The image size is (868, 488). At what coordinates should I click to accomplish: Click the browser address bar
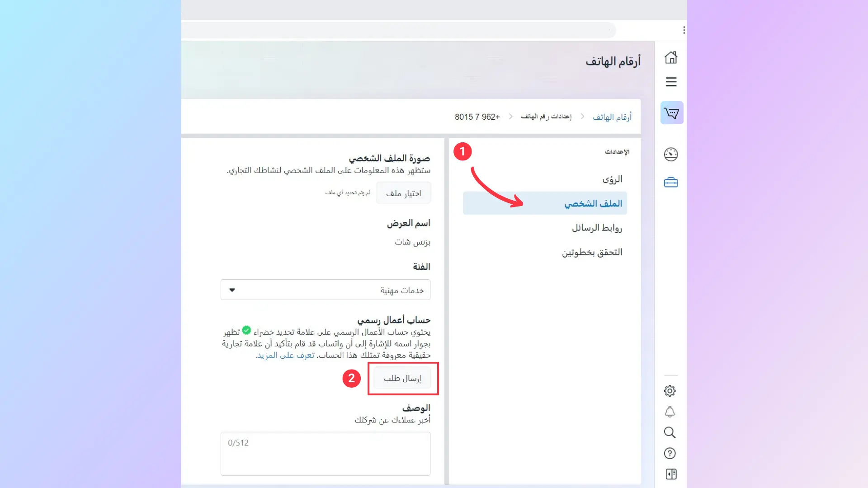[x=398, y=30]
